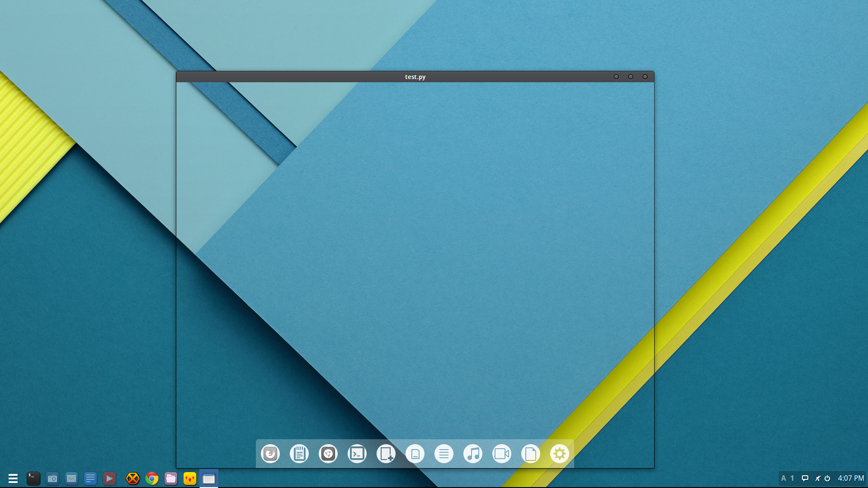Click the 4:07 PM clock
Viewport: 868px width, 488px height.
tap(851, 478)
